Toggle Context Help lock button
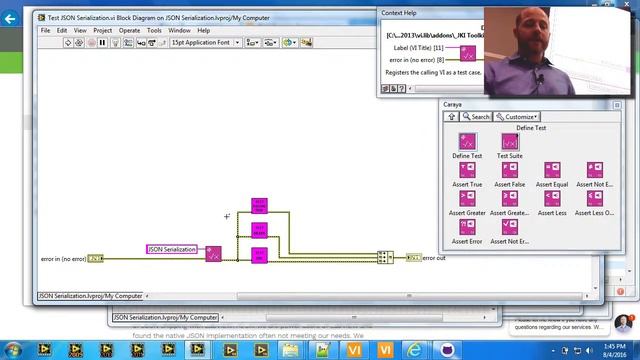This screenshot has width=640, height=360. click(x=393, y=88)
